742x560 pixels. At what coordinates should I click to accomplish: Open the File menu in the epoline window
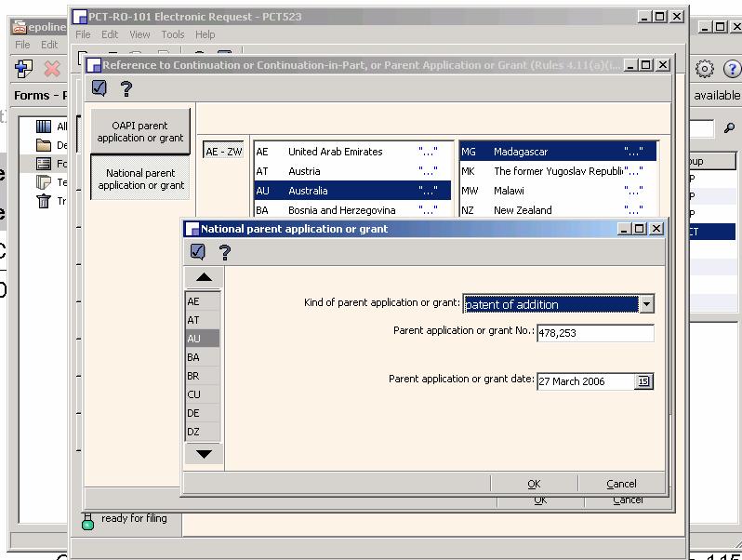tap(22, 45)
